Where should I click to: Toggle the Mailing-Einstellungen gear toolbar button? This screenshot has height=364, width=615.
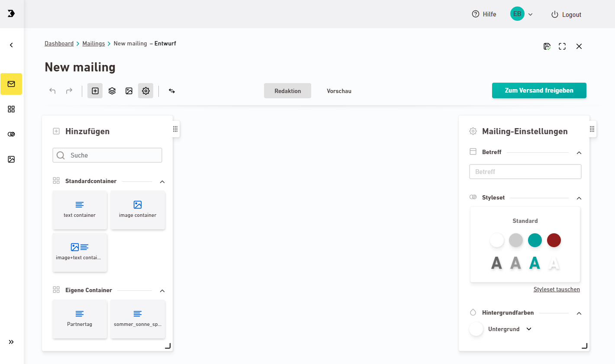[146, 91]
